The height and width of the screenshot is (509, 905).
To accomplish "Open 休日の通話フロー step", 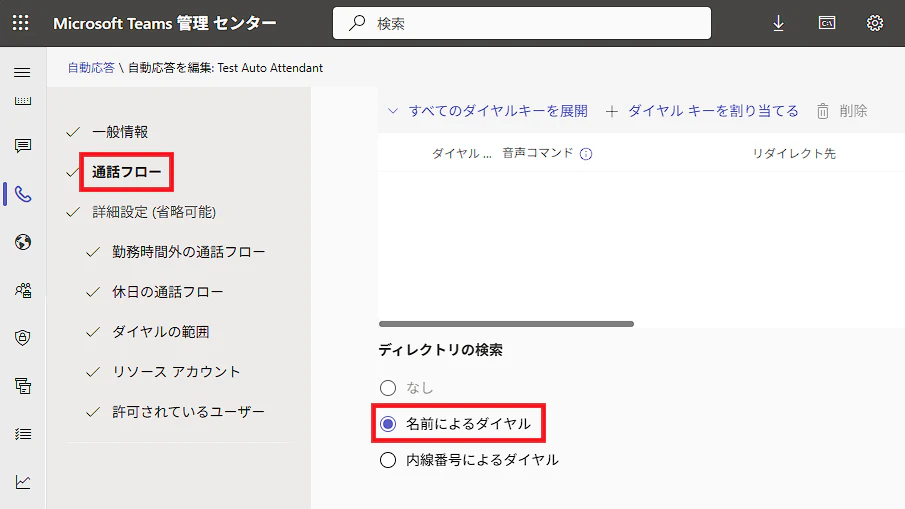I will point(167,292).
